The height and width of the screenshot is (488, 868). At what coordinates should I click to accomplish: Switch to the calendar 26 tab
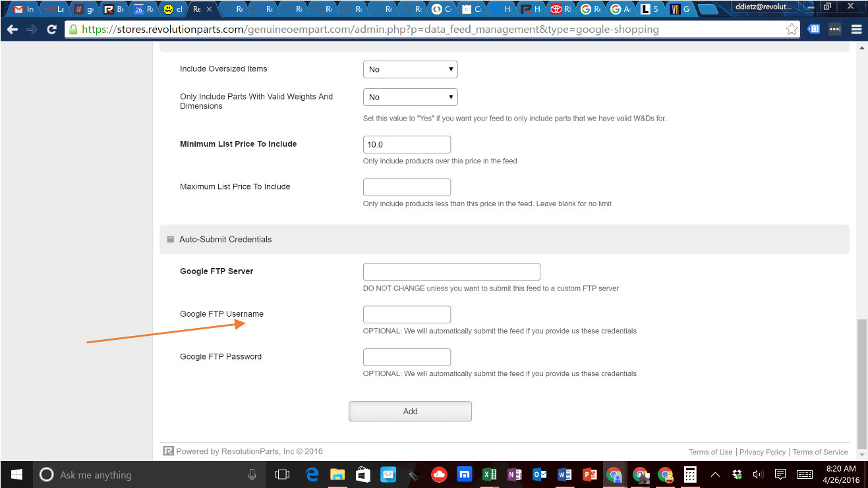(x=144, y=9)
